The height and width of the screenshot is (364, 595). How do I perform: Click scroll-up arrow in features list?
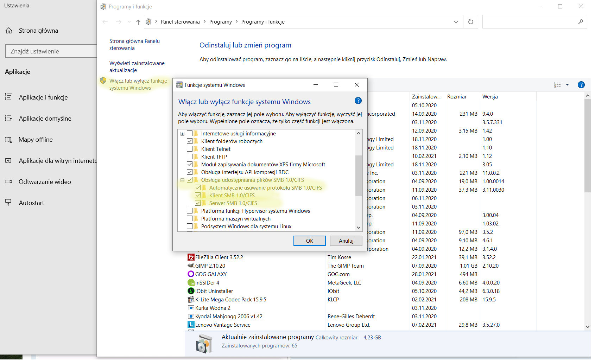[359, 133]
